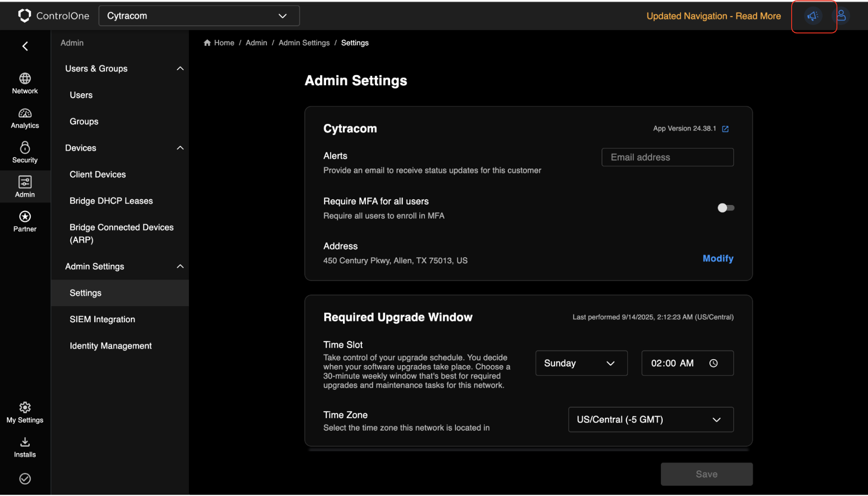Enable Require MFA for all users toggle
This screenshot has height=496, width=868.
725,208
